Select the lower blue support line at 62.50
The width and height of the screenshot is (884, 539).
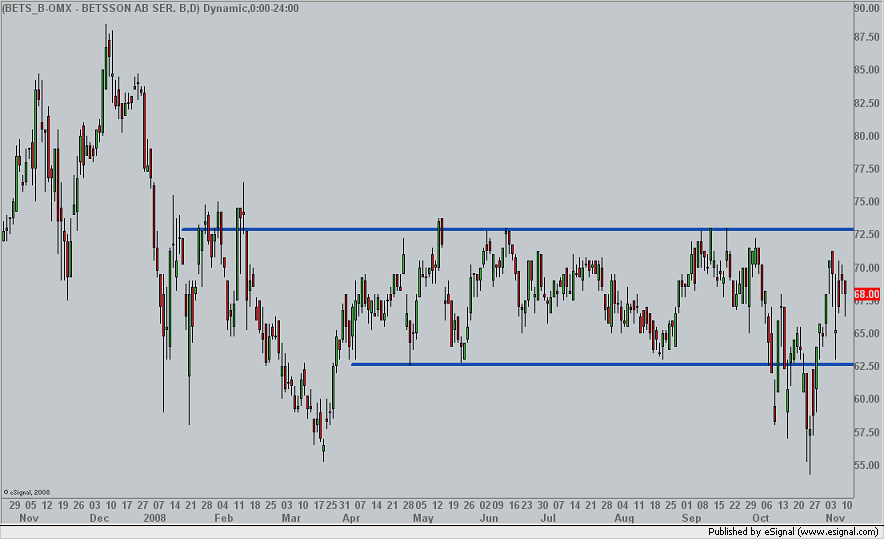click(x=602, y=365)
